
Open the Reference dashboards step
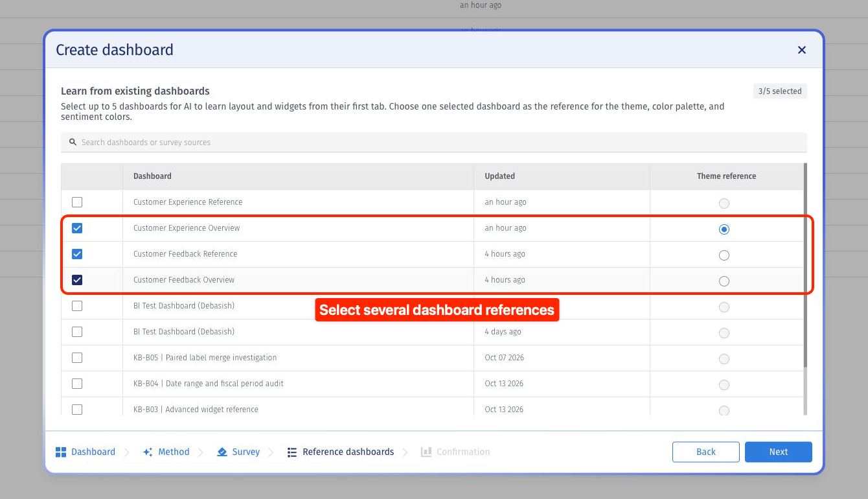pyautogui.click(x=341, y=452)
